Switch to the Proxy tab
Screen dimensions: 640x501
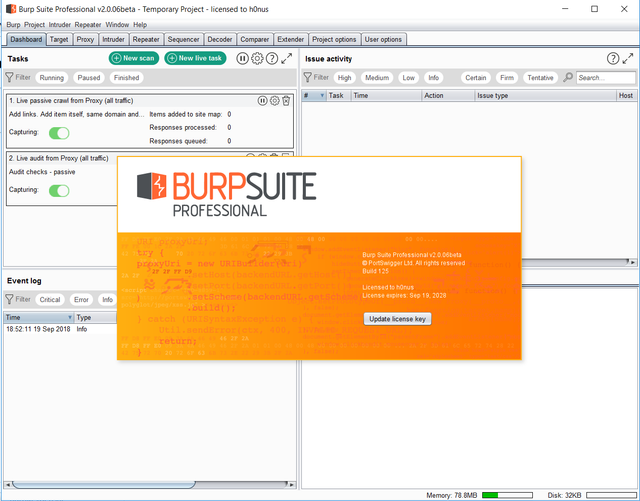(x=85, y=39)
